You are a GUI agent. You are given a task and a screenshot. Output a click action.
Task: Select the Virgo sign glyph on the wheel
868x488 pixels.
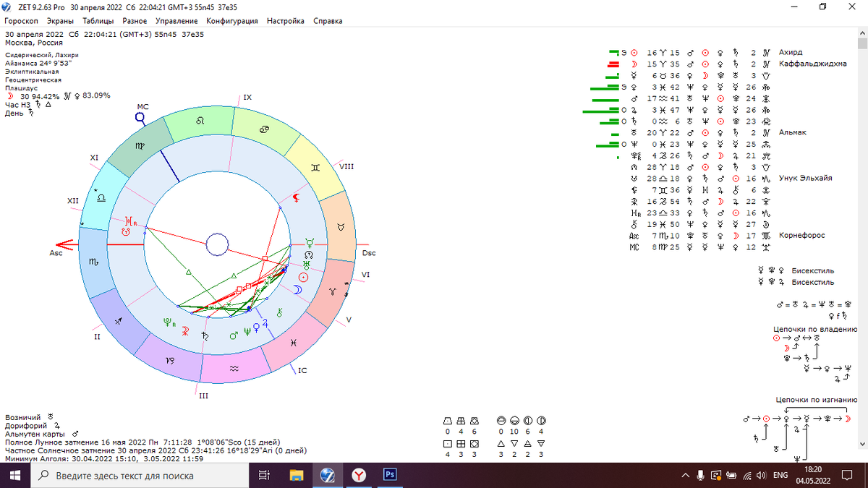140,146
